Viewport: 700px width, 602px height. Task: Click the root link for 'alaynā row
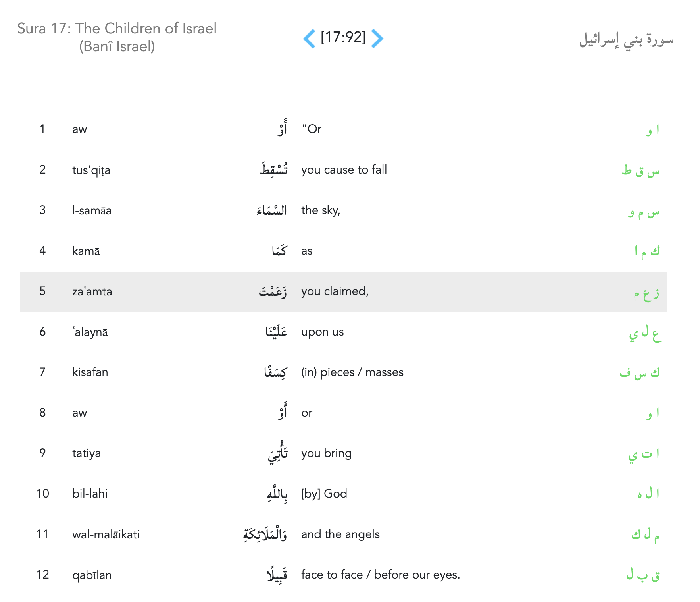pos(644,333)
